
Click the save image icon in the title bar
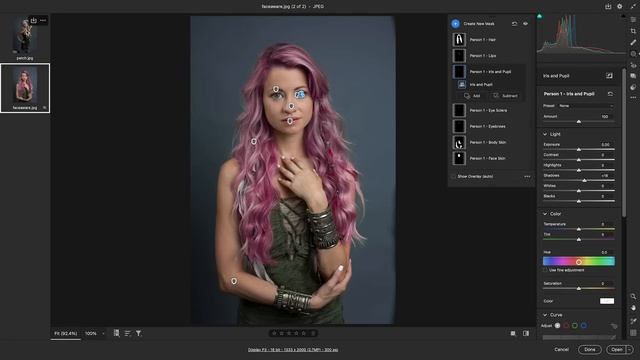pyautogui.click(x=608, y=6)
